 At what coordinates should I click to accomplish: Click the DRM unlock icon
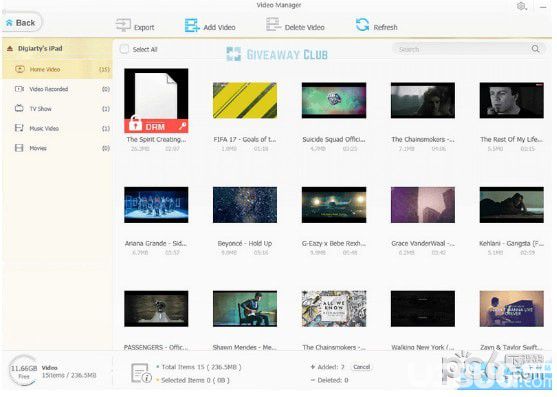click(135, 124)
